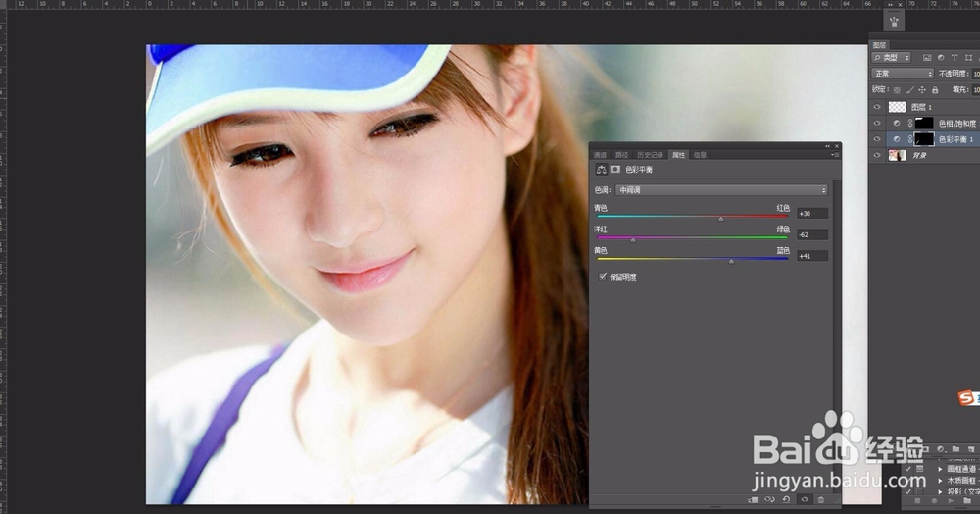The width and height of the screenshot is (980, 514).
Task: Switch to 历史记录 tab
Action: coord(650,155)
